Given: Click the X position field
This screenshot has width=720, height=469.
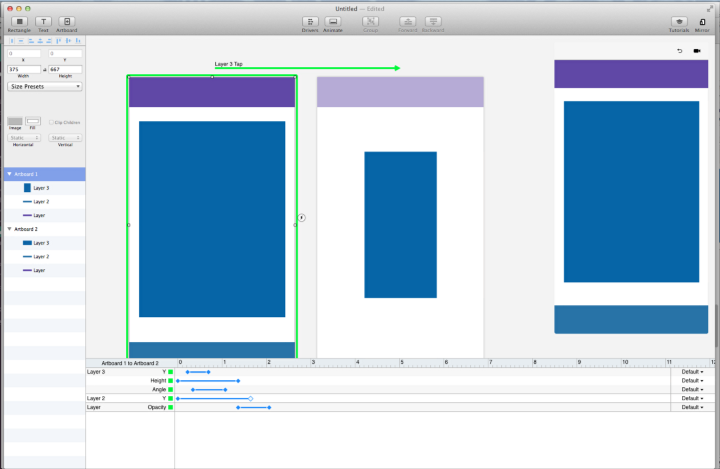Looking at the screenshot, I should [24, 54].
